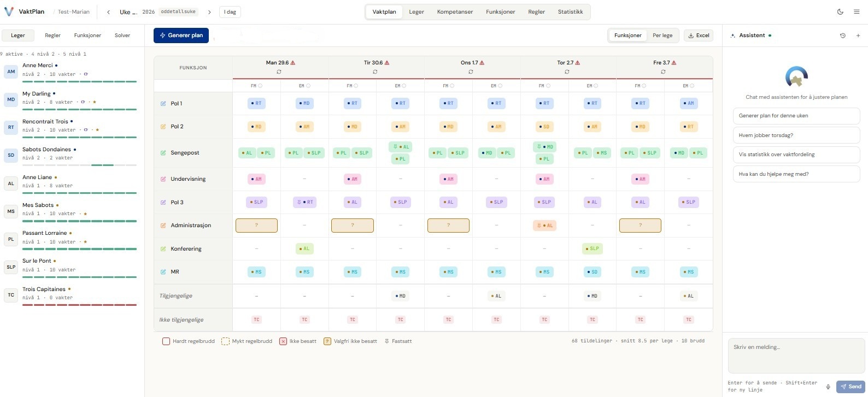Edit the Administrasjon function row
Image resolution: width=868 pixels, height=397 pixels.
click(163, 226)
